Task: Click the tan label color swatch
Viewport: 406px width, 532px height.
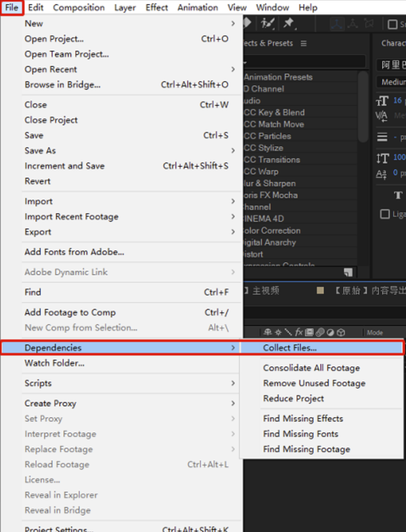Action: [320, 290]
